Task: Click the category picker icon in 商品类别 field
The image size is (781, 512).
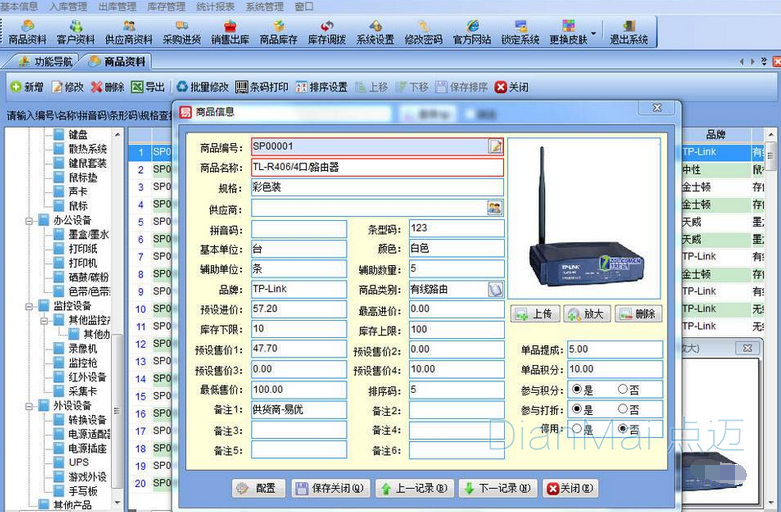Action: tap(495, 289)
